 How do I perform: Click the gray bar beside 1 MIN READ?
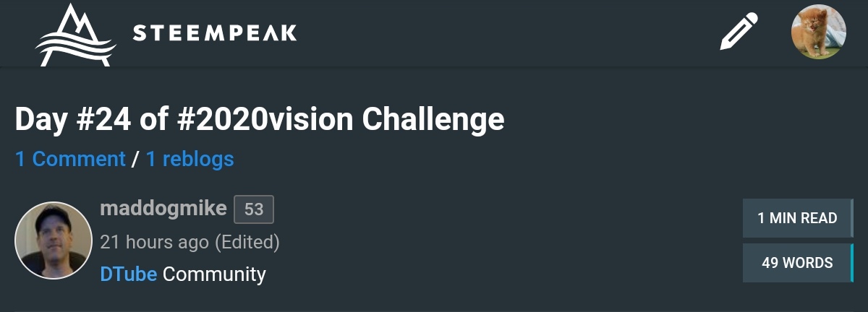[x=852, y=218]
